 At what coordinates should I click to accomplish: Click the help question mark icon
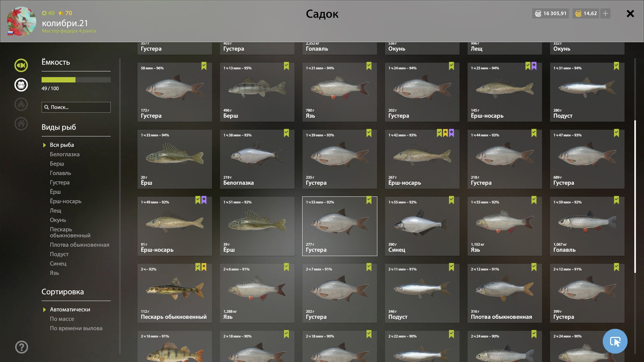click(21, 347)
